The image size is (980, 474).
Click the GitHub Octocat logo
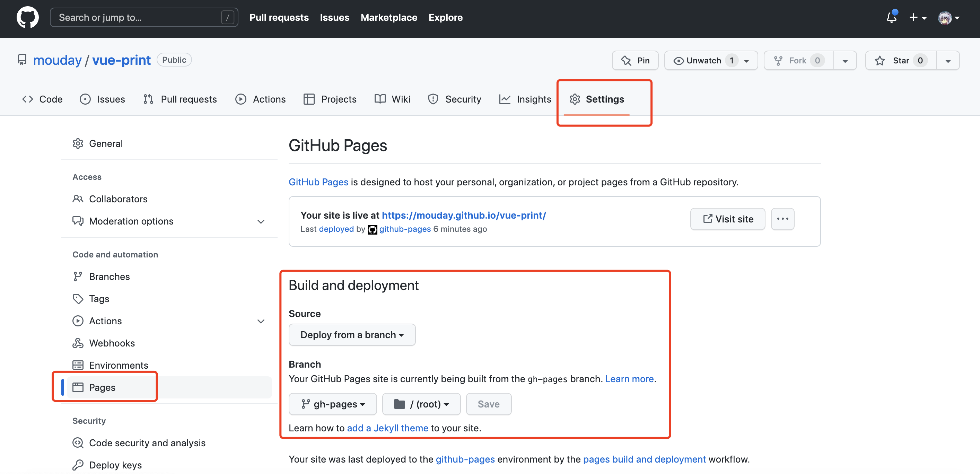click(x=27, y=18)
